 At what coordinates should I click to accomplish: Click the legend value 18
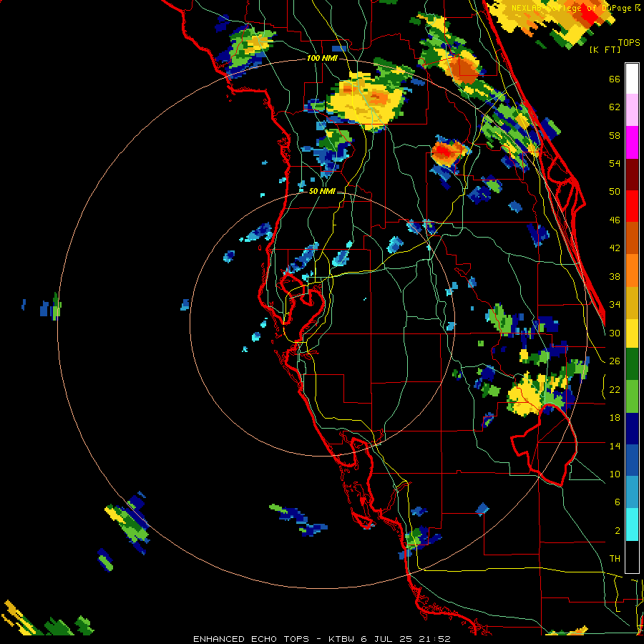click(615, 418)
